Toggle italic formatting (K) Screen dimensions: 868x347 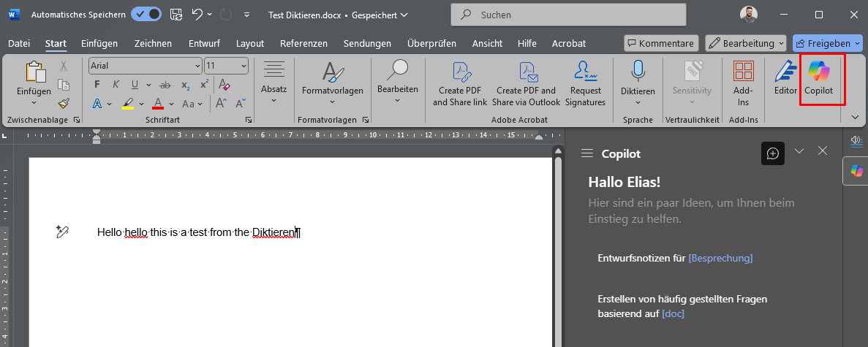[116, 85]
